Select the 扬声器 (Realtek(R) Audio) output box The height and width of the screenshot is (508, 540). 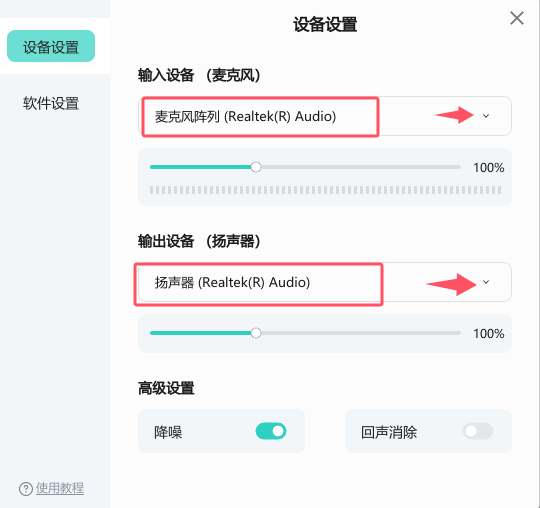point(325,282)
